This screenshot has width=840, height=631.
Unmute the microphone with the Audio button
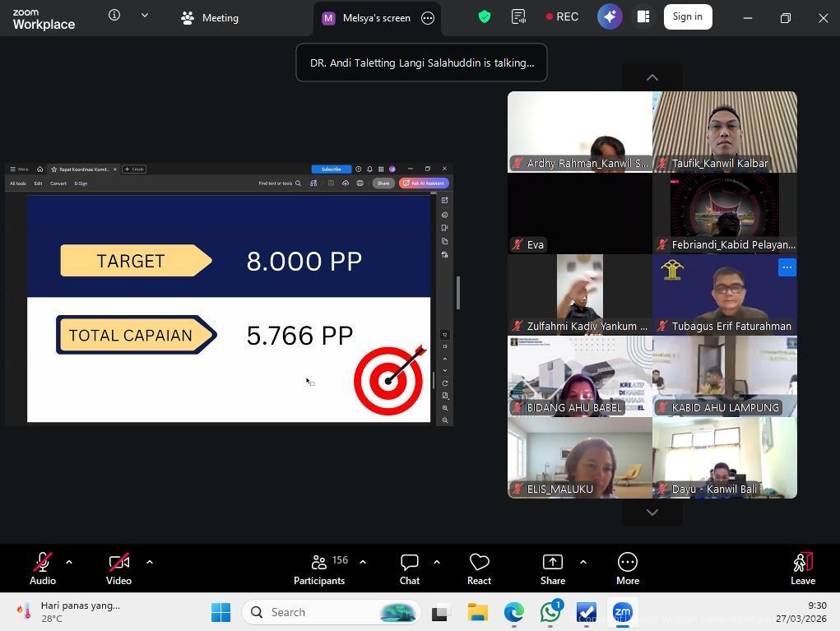[x=43, y=568]
